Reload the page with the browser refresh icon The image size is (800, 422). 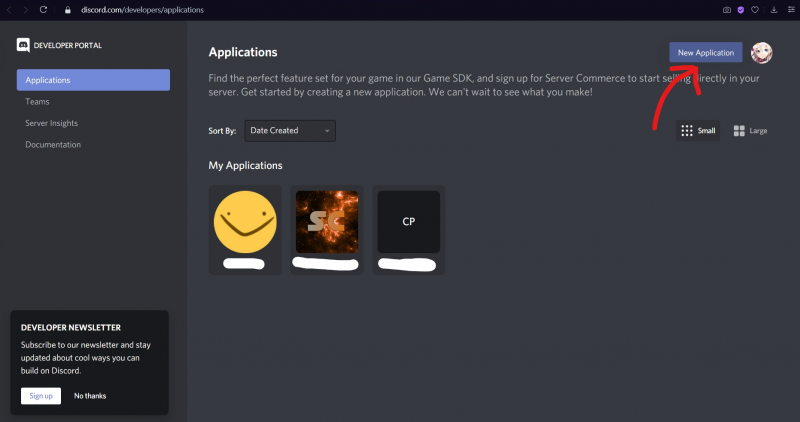click(x=43, y=10)
